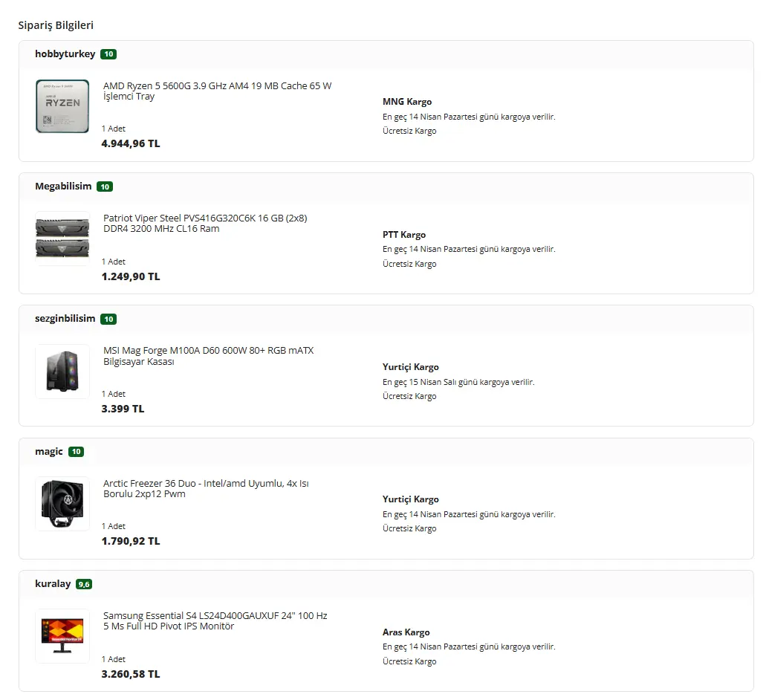
Task: Open the Patriot Viper RAM thumbnail
Action: [62, 239]
